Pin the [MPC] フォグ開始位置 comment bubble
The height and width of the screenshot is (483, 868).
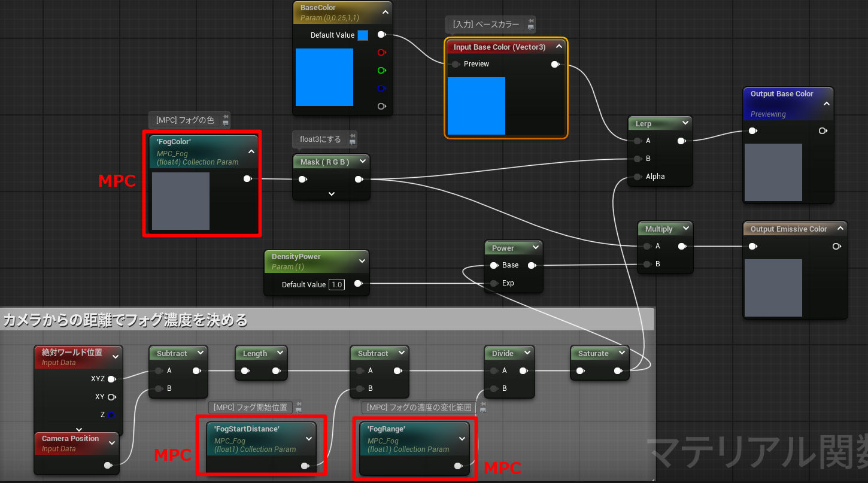pyautogui.click(x=298, y=404)
